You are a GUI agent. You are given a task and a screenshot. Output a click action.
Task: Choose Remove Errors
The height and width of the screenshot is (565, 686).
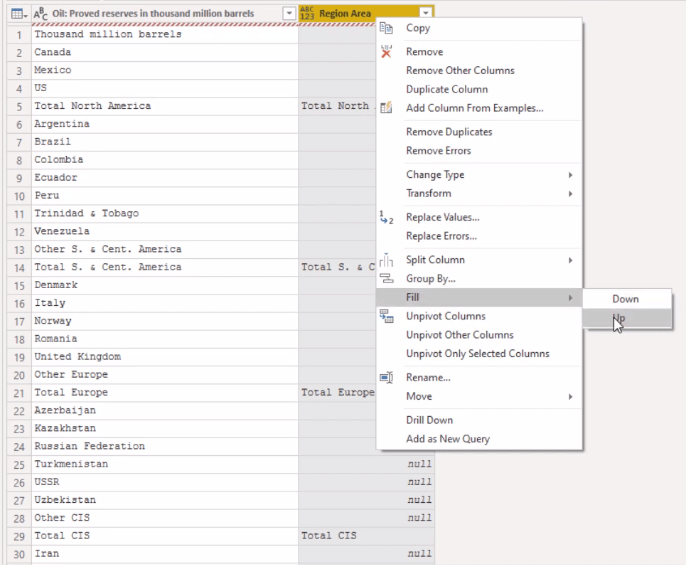(479, 151)
